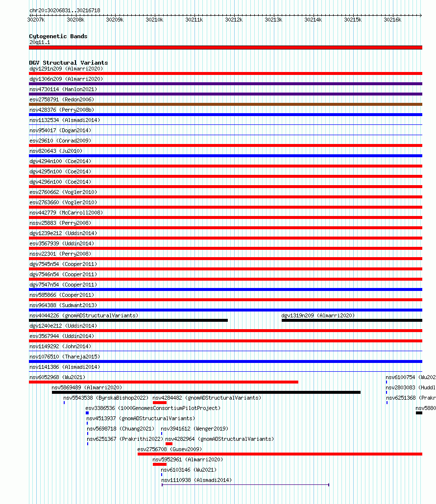Click the purple line under nsv1110938
The width and height of the screenshot is (436, 504).
click(x=245, y=485)
